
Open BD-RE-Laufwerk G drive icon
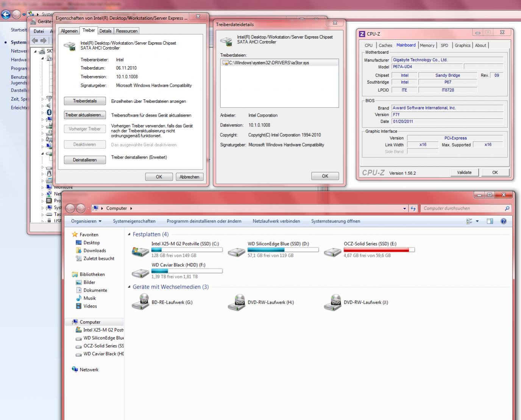point(140,302)
